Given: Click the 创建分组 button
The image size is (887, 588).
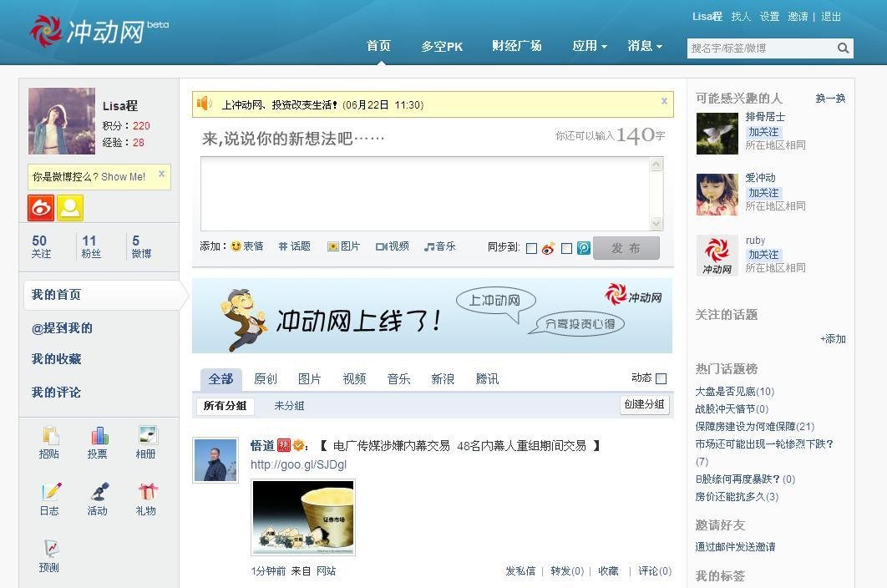Looking at the screenshot, I should pyautogui.click(x=644, y=404).
